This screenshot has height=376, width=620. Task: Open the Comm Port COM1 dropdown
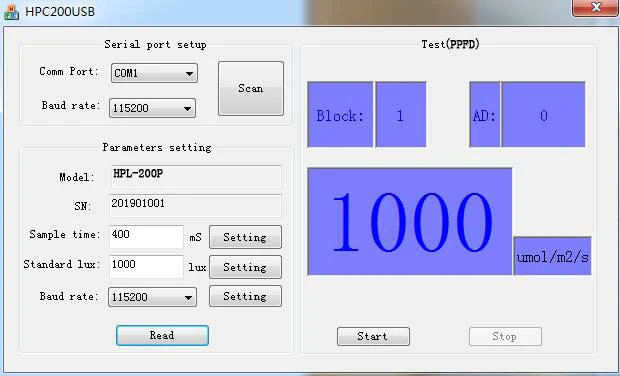pos(154,73)
